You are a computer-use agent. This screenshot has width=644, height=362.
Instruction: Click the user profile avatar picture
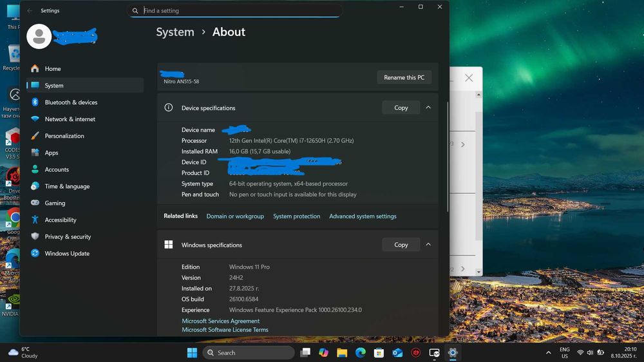coord(39,36)
